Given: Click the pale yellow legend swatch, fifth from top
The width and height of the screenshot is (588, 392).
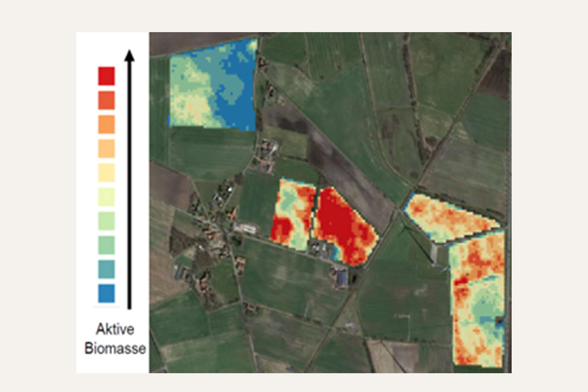Looking at the screenshot, I should point(106,173).
